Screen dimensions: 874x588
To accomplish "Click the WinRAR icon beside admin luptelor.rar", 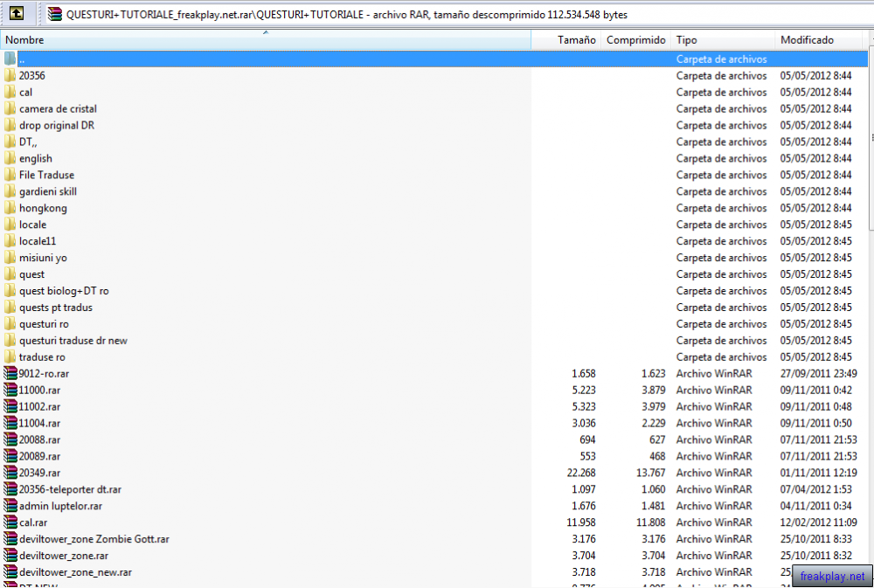I will (10, 506).
